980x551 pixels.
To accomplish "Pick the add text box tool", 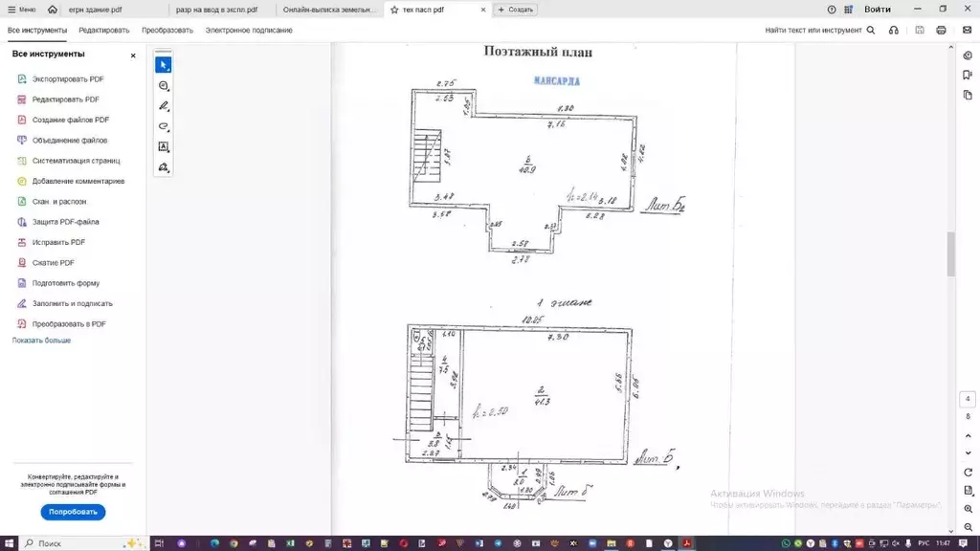I will tap(163, 146).
